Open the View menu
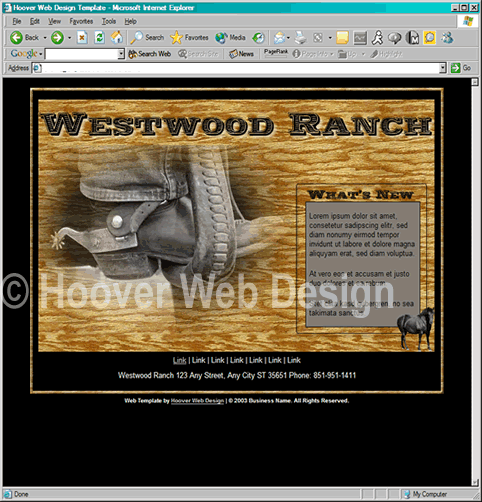The image size is (482, 502). tap(54, 21)
